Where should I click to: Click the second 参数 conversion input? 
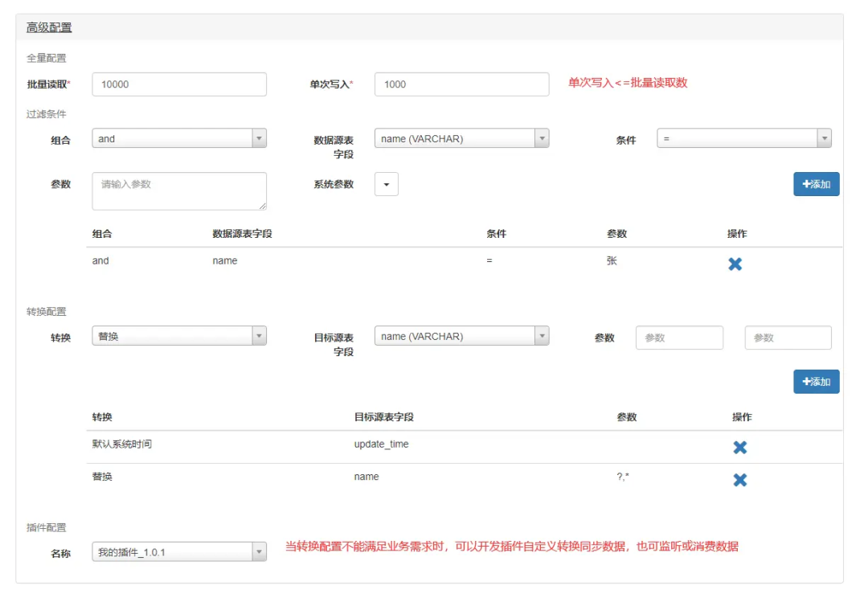788,338
